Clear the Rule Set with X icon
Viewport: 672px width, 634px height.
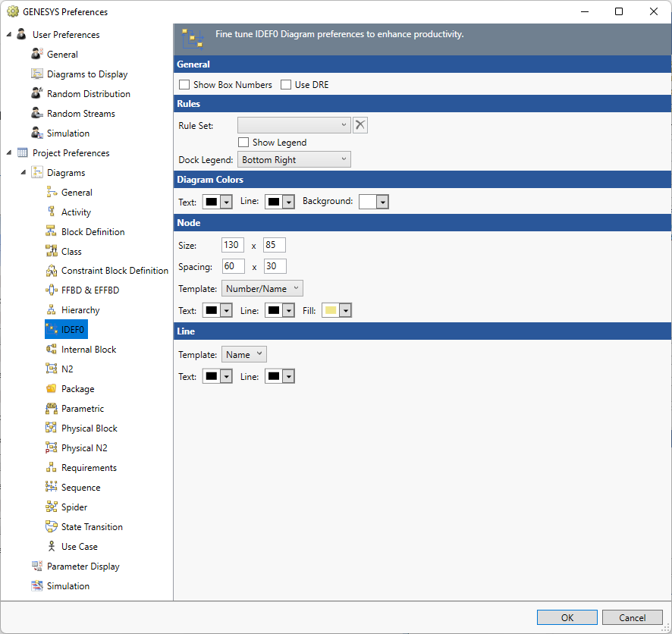pyautogui.click(x=360, y=125)
